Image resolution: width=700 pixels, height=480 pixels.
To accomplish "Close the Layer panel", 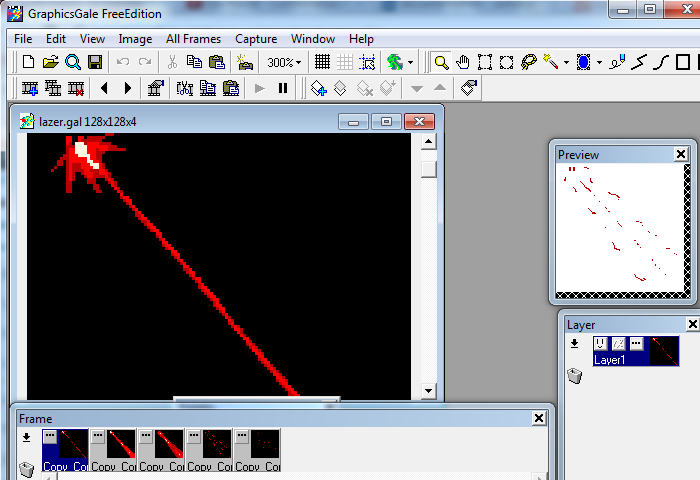I will tap(692, 324).
